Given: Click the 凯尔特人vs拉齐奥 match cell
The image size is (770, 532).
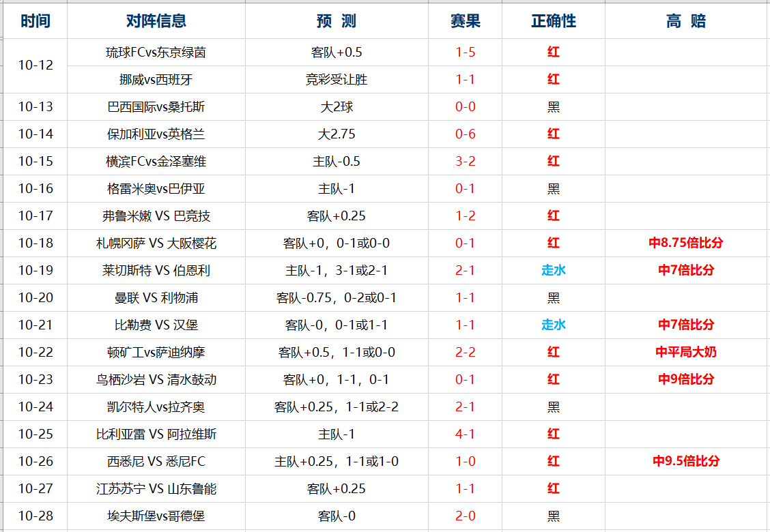Looking at the screenshot, I should (156, 407).
